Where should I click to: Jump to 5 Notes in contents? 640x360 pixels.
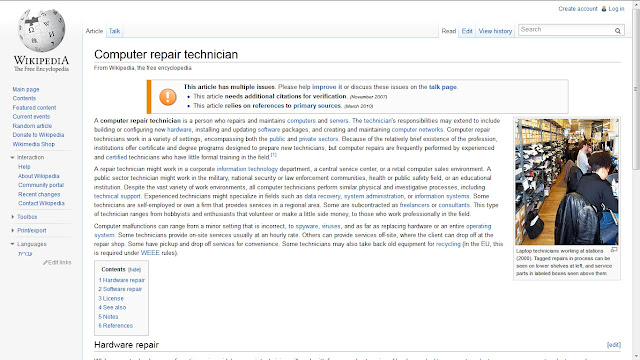coord(108,317)
